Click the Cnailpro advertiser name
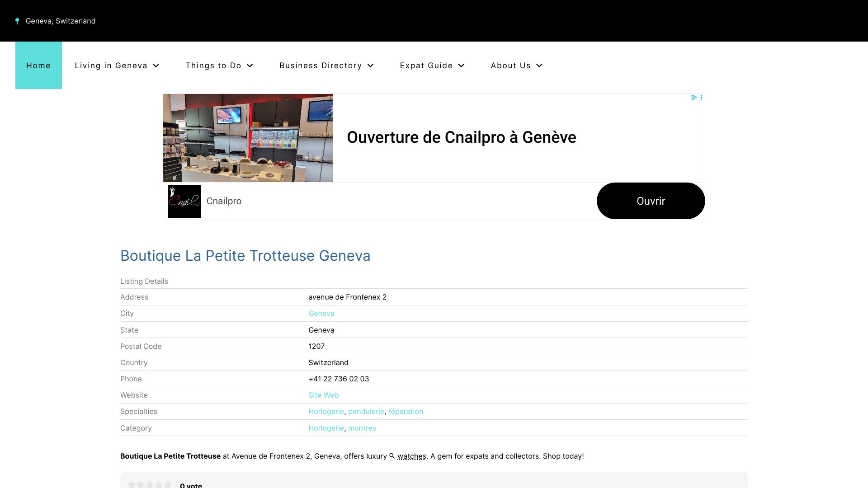This screenshot has width=868, height=488. (224, 201)
